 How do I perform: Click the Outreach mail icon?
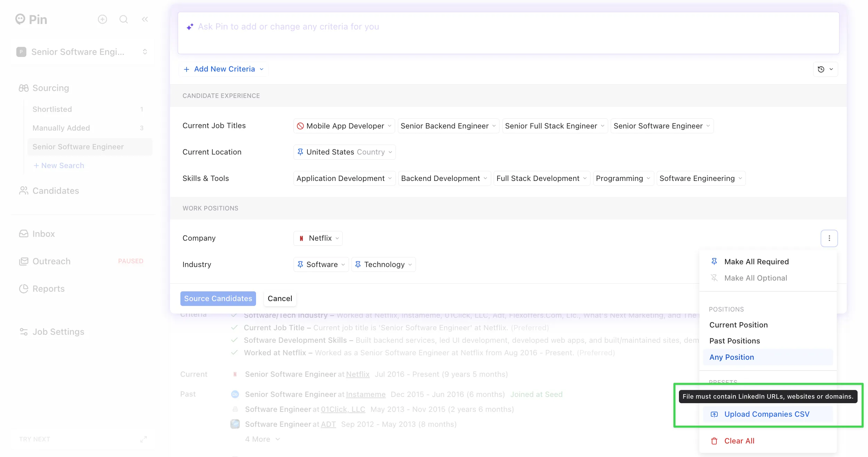pyautogui.click(x=24, y=261)
